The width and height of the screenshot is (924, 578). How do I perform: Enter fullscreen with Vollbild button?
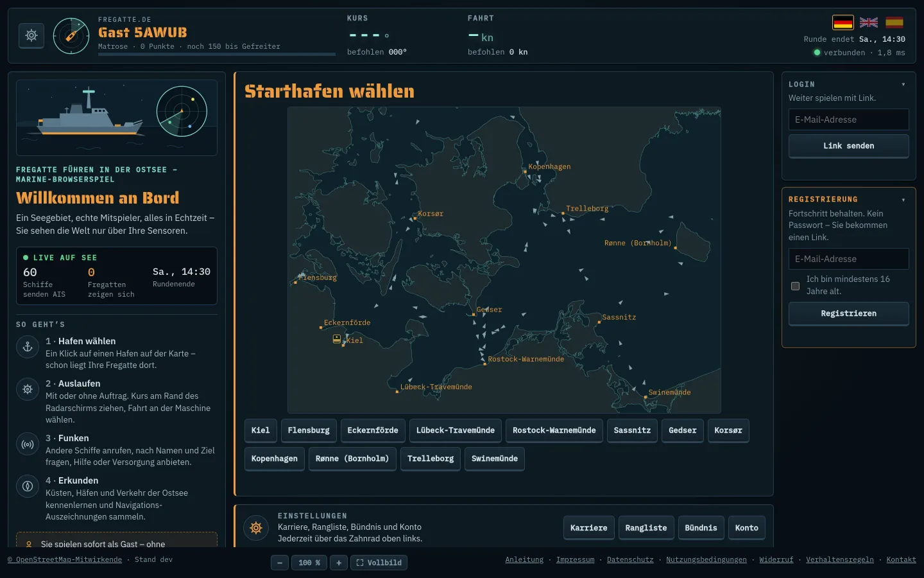(x=379, y=563)
